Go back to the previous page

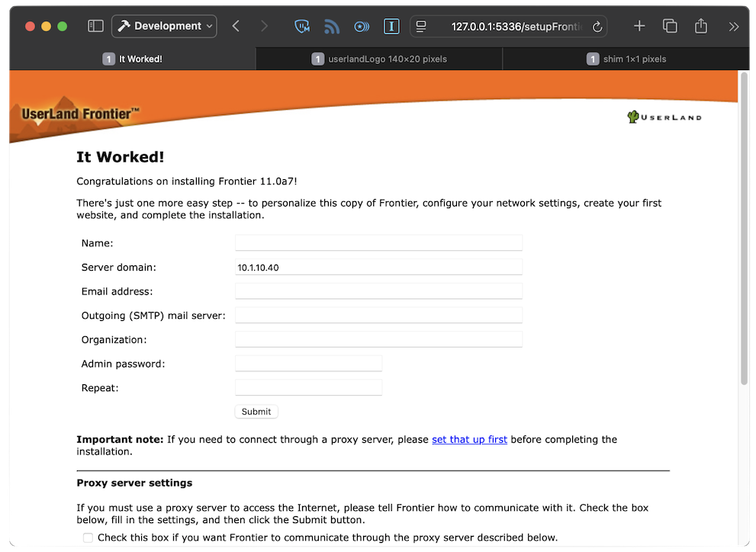[236, 26]
